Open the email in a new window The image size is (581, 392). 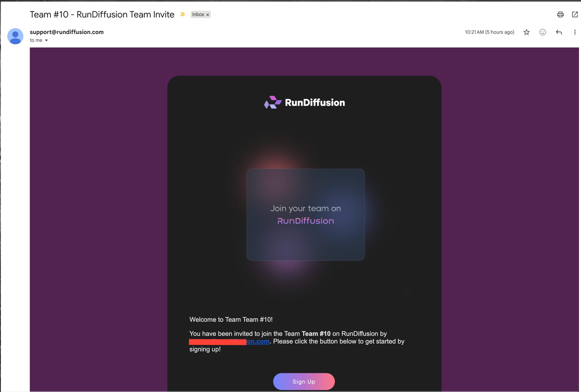[575, 15]
